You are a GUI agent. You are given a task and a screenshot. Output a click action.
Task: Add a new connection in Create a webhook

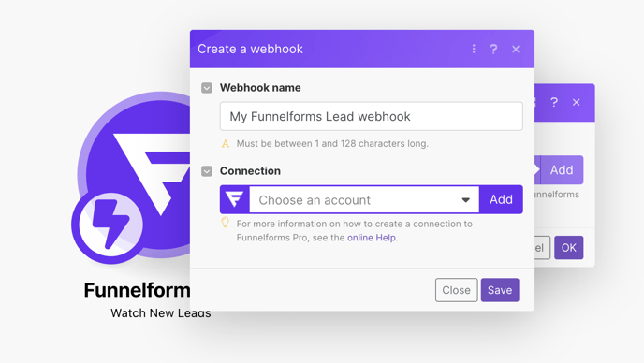click(x=501, y=199)
